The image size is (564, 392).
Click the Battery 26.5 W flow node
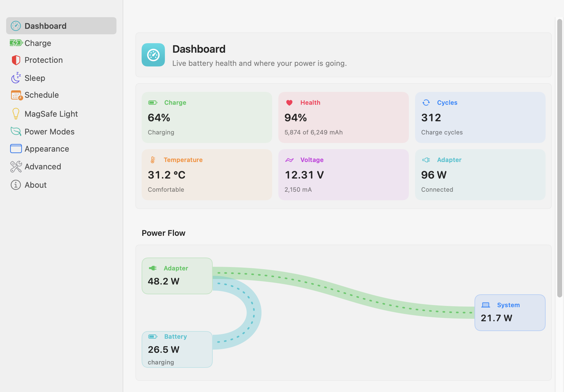177,349
